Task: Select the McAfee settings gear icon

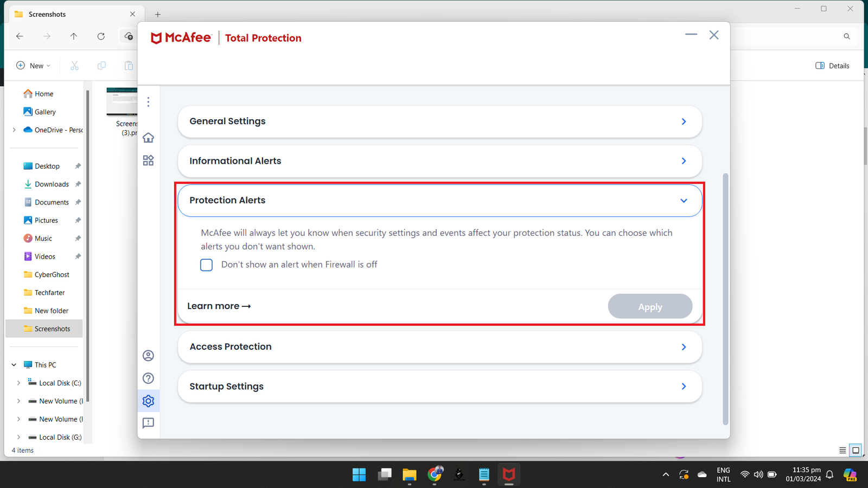Action: point(148,401)
